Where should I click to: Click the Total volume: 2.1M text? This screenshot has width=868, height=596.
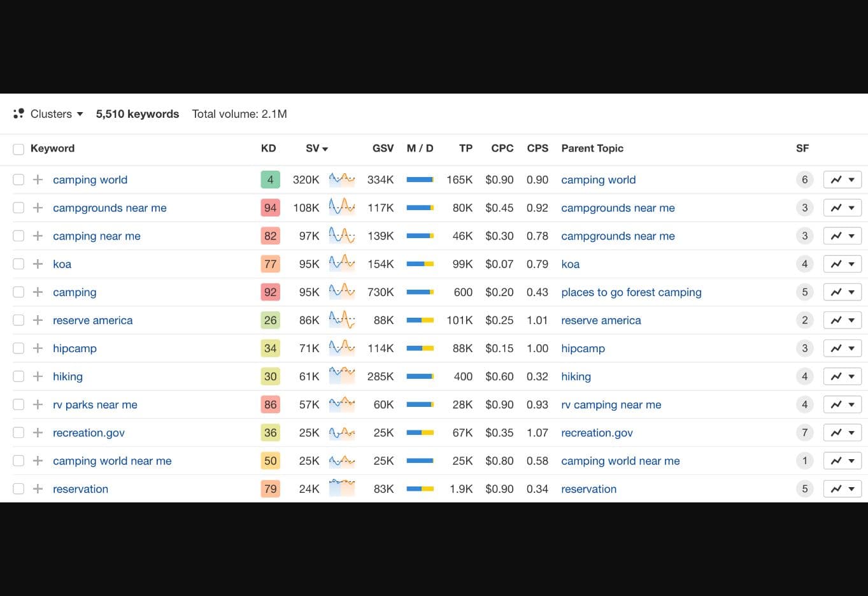pos(239,114)
